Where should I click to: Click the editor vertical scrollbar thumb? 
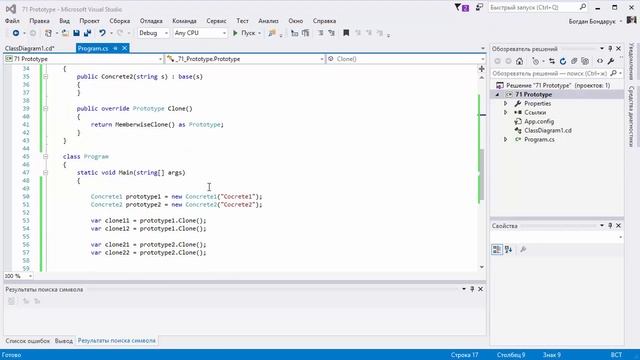tap(482, 175)
